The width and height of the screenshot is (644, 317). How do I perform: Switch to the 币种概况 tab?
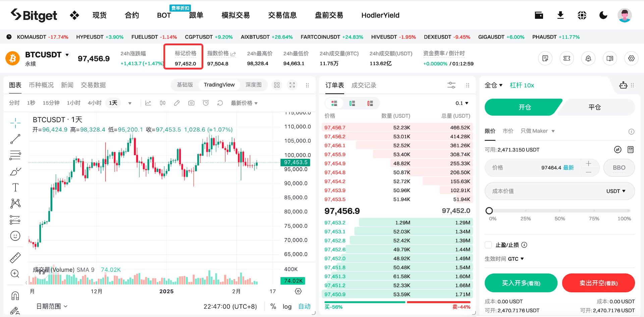coord(41,85)
